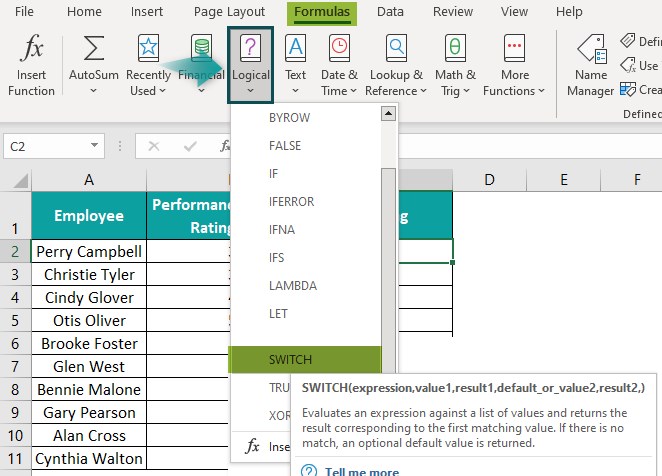Click Create from Selection icon
This screenshot has height=476, width=662.
coord(628,90)
